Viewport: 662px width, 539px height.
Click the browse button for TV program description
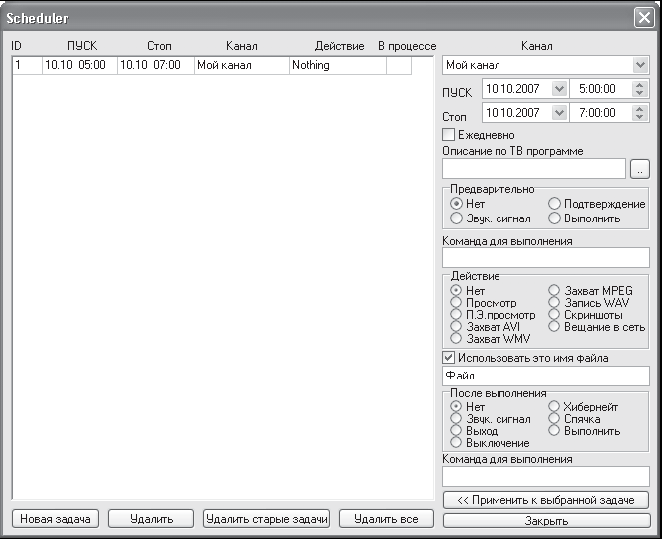click(x=640, y=169)
